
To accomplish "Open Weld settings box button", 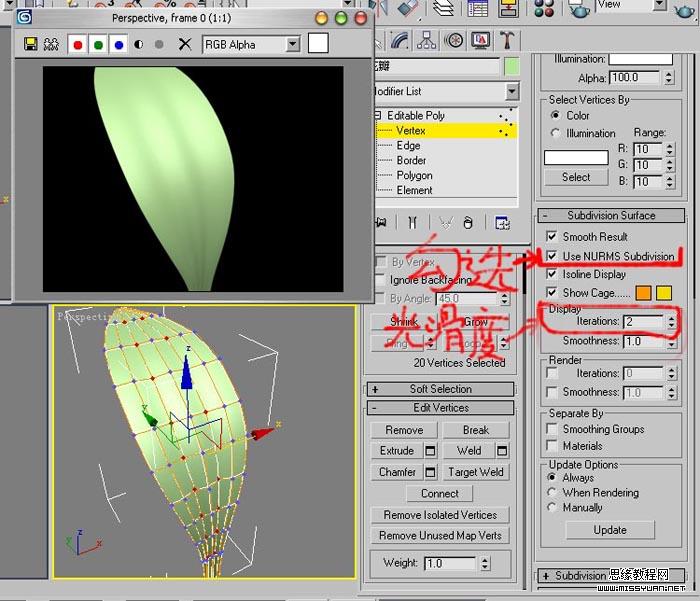I will pos(502,451).
